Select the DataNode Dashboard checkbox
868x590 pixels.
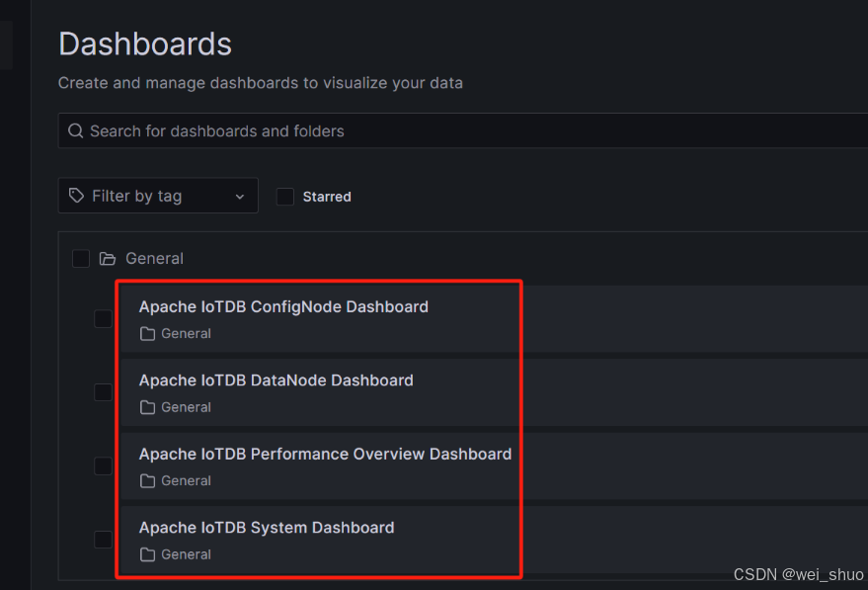[x=103, y=392]
